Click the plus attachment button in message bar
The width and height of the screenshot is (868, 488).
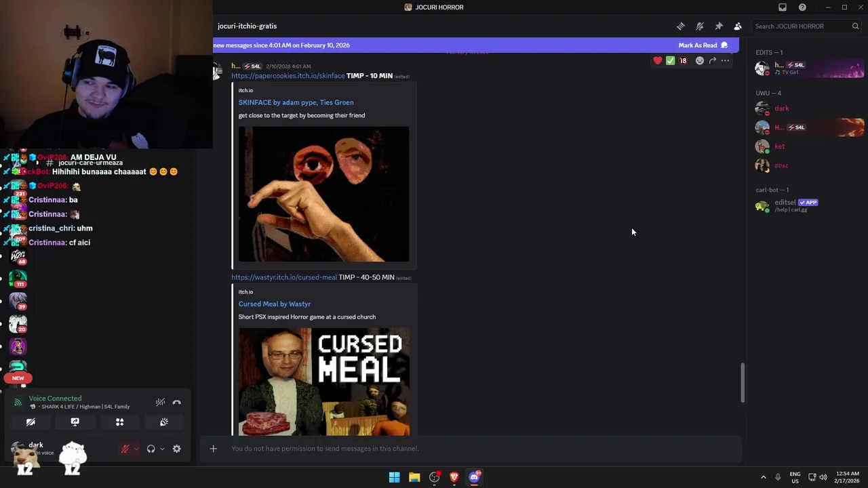coord(213,449)
